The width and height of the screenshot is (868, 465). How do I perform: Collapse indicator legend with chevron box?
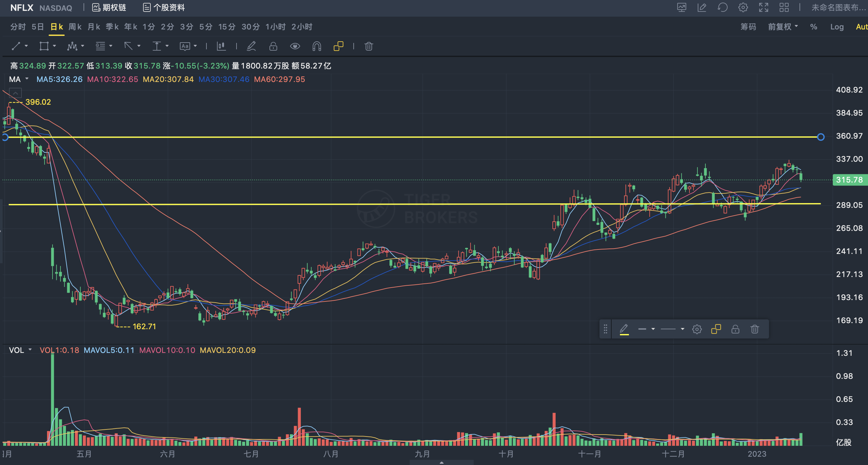click(x=15, y=93)
